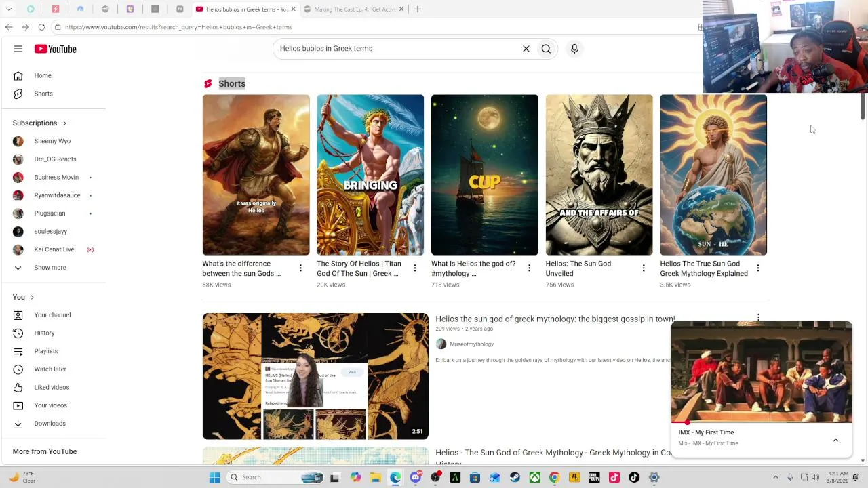Open options for 'The Story Of Helios' short
868x488 pixels.
click(415, 268)
